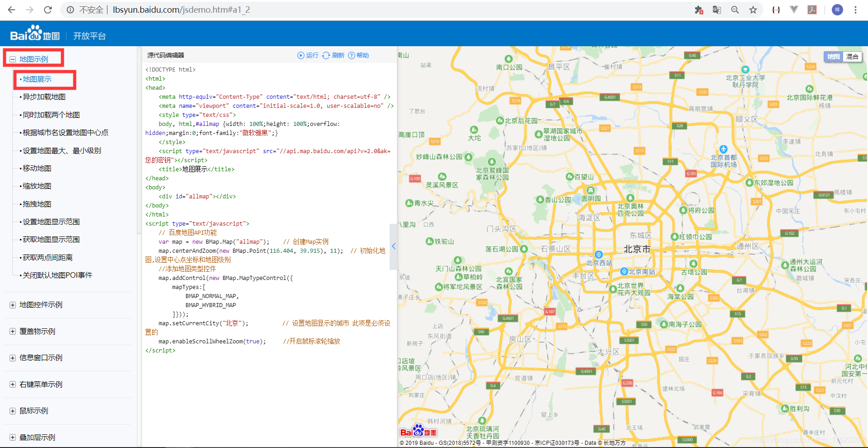The height and width of the screenshot is (448, 868).
Task: Click the 南口公园 park marker
Action: click(x=509, y=59)
